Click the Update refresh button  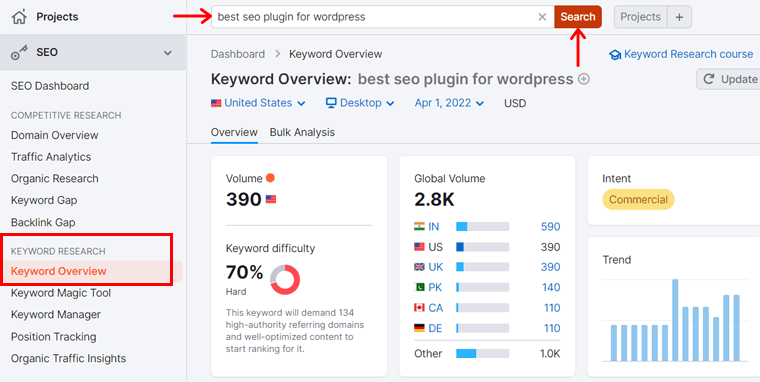(728, 79)
